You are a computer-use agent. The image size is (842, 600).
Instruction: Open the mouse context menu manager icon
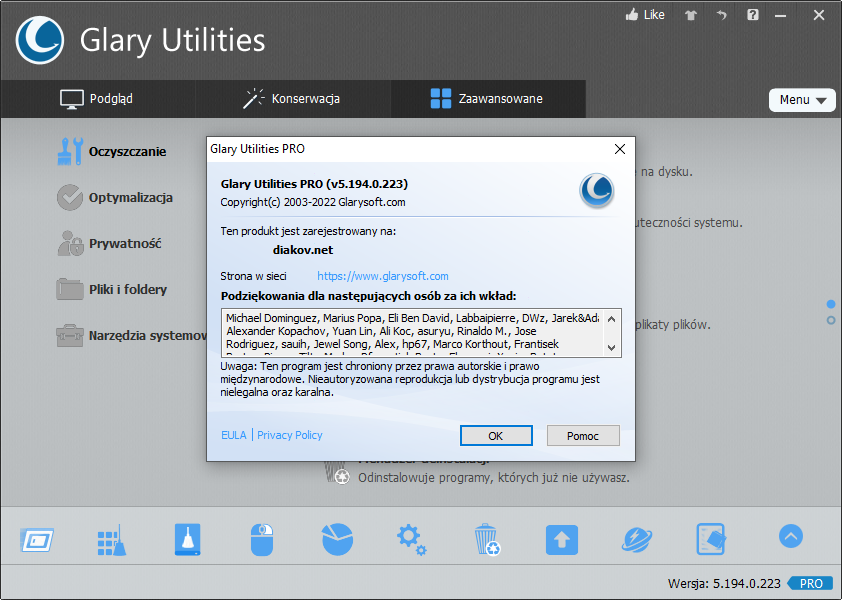pyautogui.click(x=262, y=540)
